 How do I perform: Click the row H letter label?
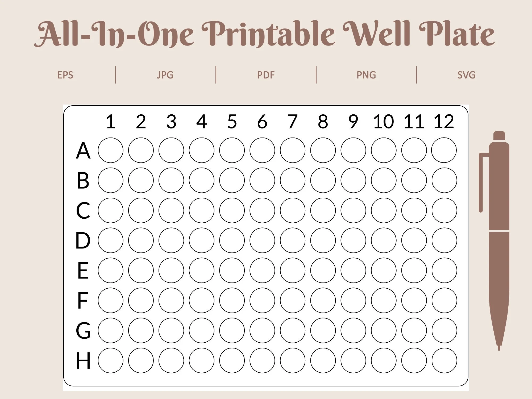point(83,361)
